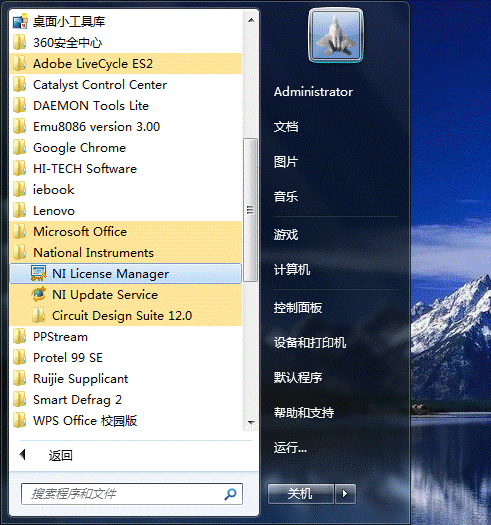The width and height of the screenshot is (491, 525).
Task: Expand the Microsoft Office folder
Action: (126, 231)
